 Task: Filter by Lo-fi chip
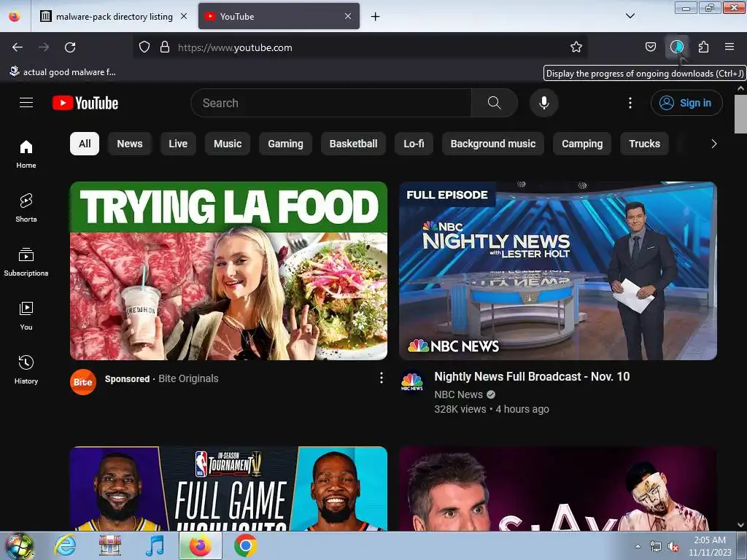pos(414,144)
